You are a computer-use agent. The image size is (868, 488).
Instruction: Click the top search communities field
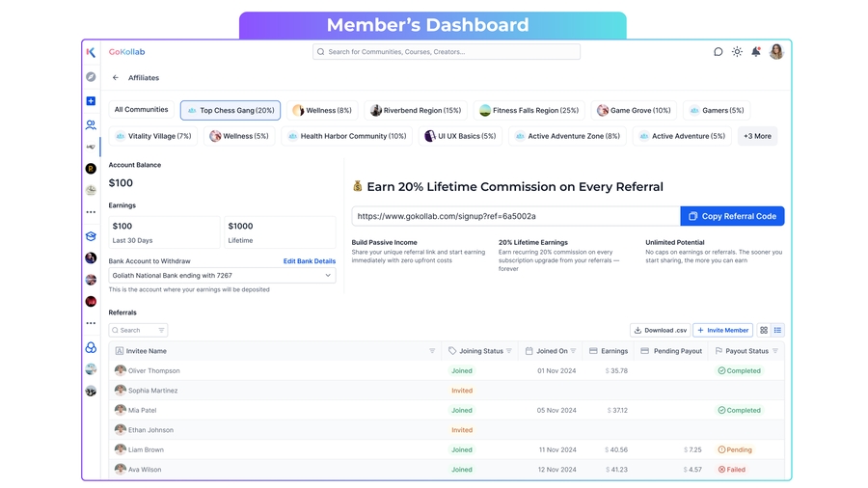point(447,52)
